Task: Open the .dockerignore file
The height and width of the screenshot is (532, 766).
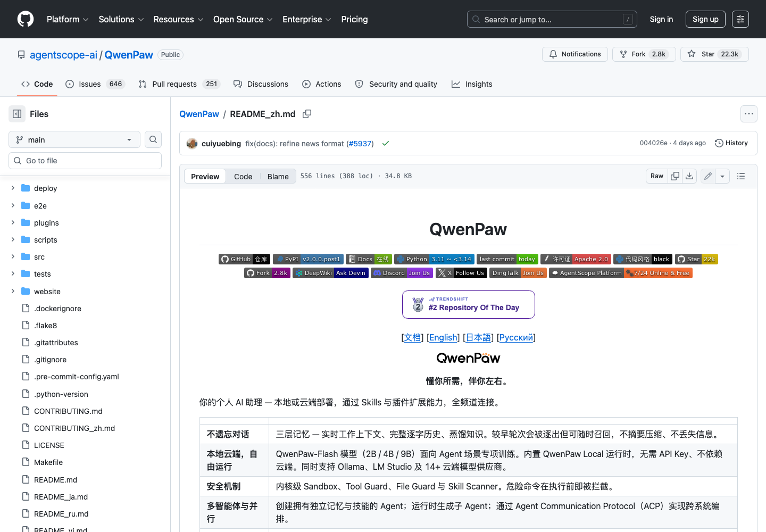Action: [x=57, y=309]
